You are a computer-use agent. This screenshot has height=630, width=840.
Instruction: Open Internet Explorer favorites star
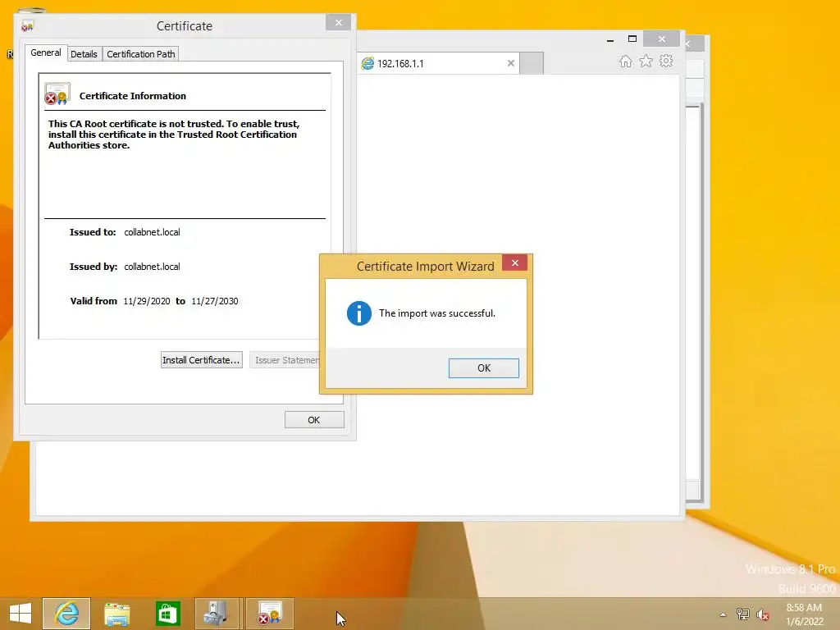pos(646,61)
